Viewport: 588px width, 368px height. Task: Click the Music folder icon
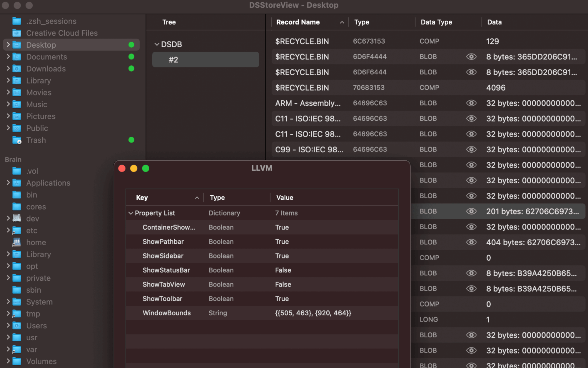click(17, 104)
